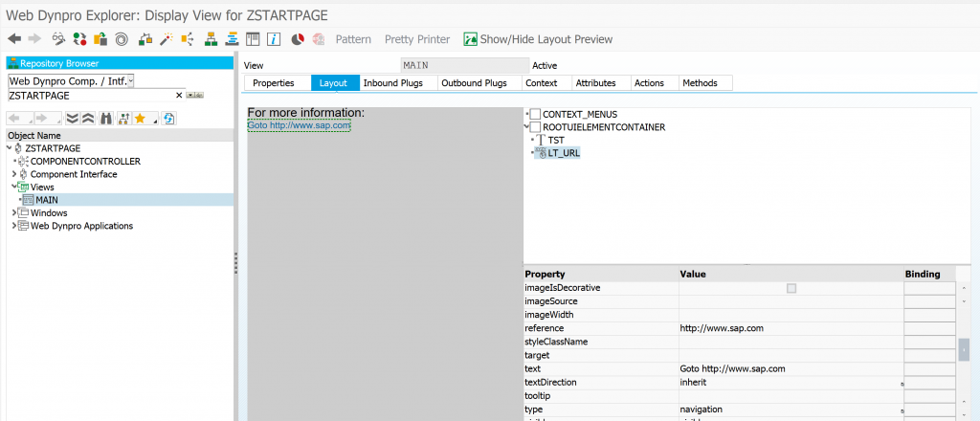Click the box icon beside CONTEXT_MENUS

[x=535, y=114]
